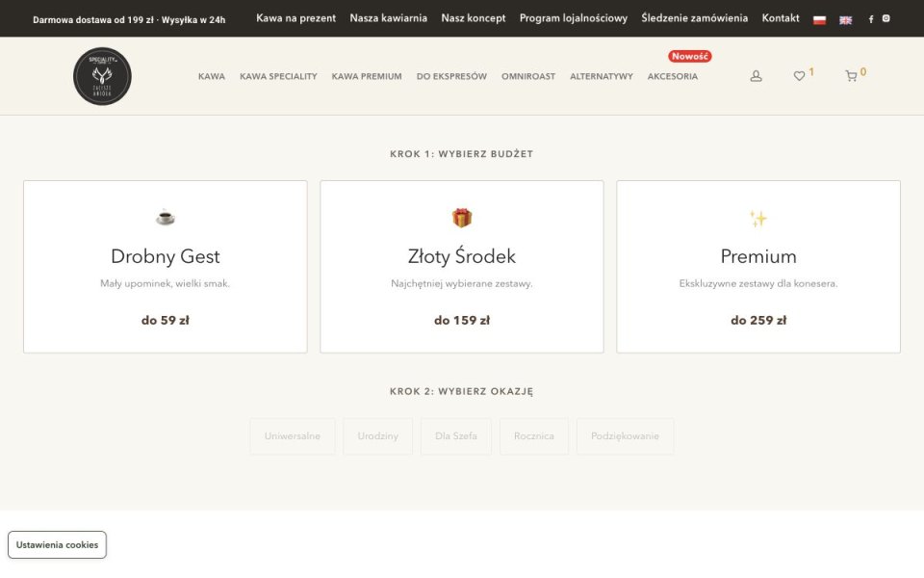Viewport: 924px width, 578px height.
Task: Choose the Złoty Środek budget card
Action: (461, 267)
